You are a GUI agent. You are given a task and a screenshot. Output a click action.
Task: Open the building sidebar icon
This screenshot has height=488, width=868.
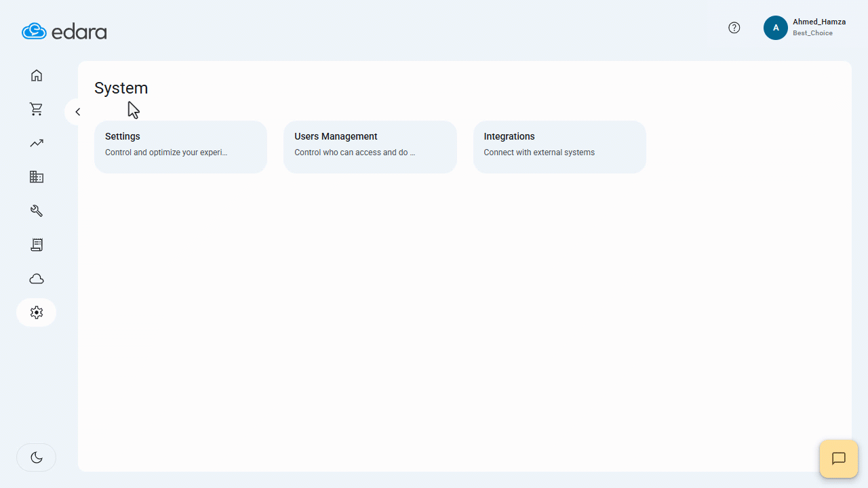click(37, 177)
